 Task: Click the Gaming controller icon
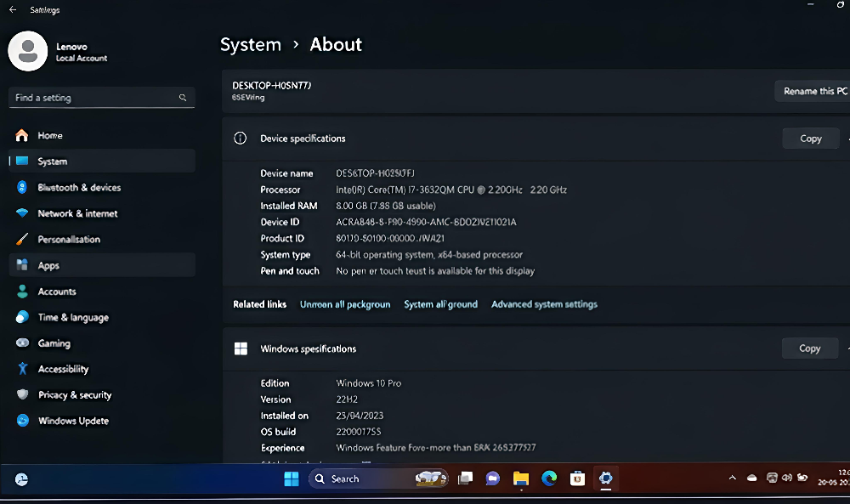click(x=22, y=343)
